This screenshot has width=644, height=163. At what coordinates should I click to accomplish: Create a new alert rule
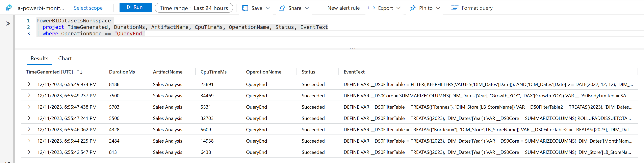pyautogui.click(x=338, y=8)
